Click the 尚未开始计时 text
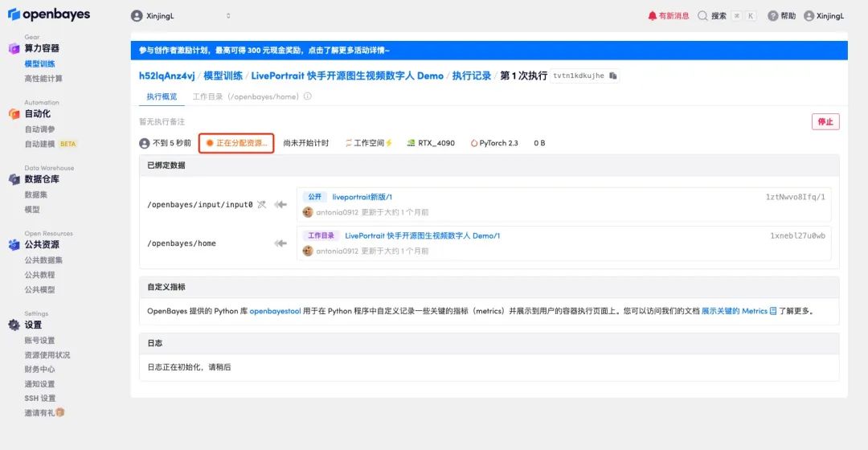Viewport: 868px width, 450px height. [305, 143]
